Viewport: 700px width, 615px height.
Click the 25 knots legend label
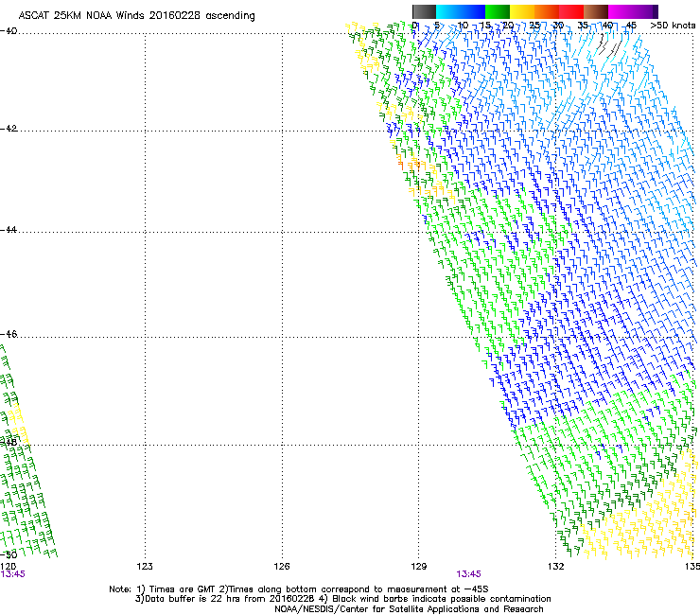coord(534,26)
